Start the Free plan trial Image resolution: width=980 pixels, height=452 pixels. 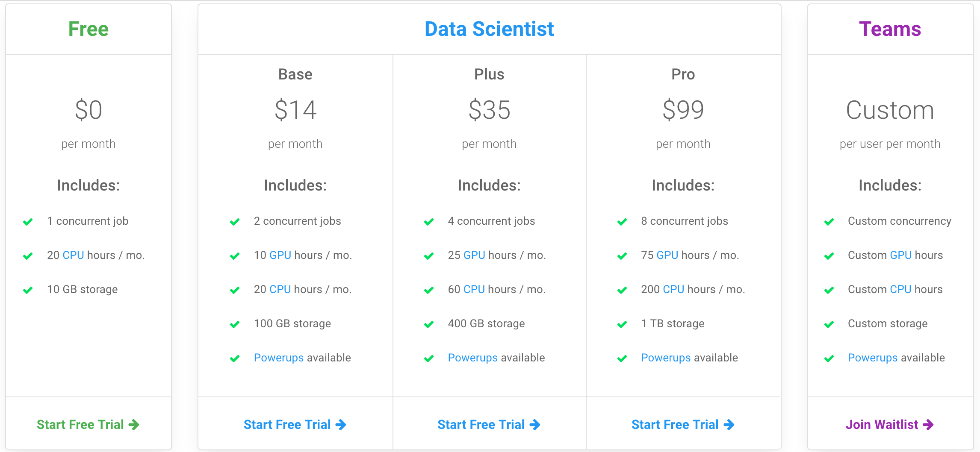pyautogui.click(x=80, y=425)
